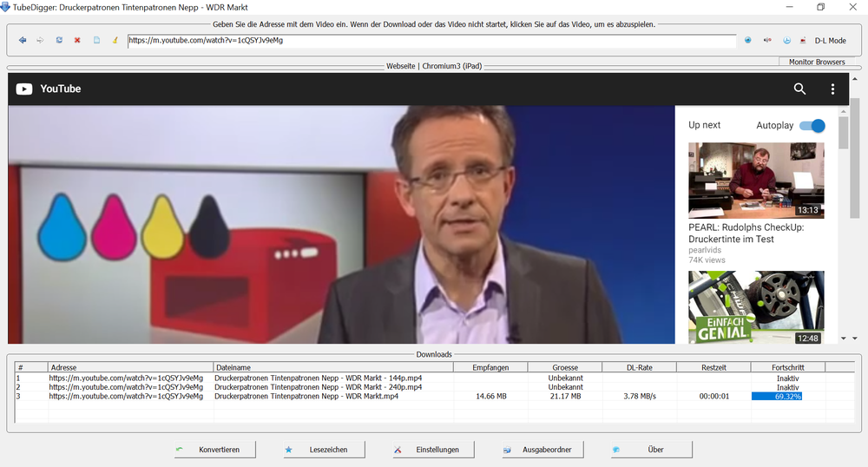Click the outer browser scroll up arrow
This screenshot has width=868, height=467.
(x=855, y=79)
